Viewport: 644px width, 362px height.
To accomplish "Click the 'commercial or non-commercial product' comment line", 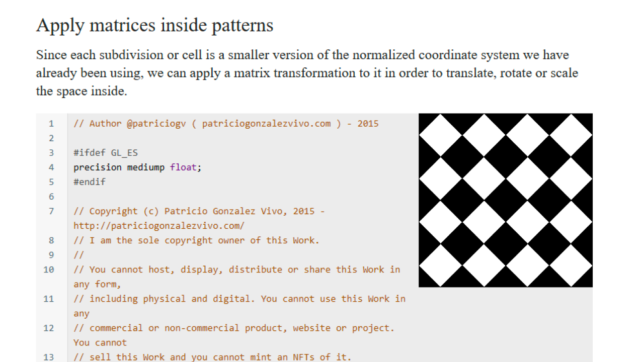I will (234, 328).
